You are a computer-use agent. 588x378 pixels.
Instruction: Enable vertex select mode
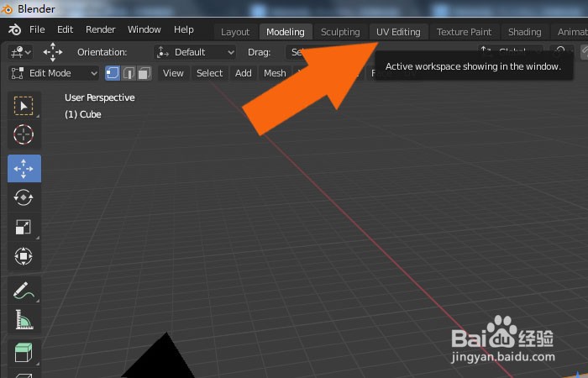113,73
